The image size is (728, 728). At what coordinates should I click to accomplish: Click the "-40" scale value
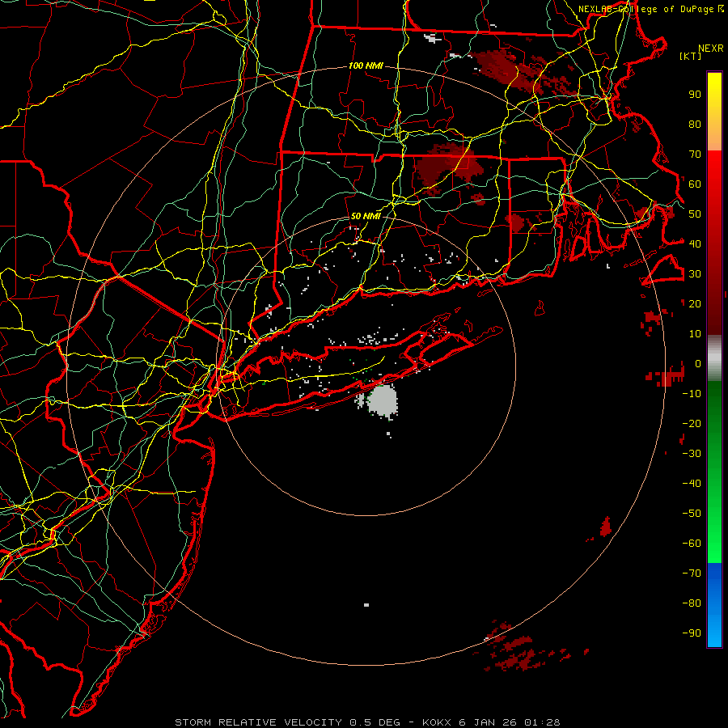(692, 484)
